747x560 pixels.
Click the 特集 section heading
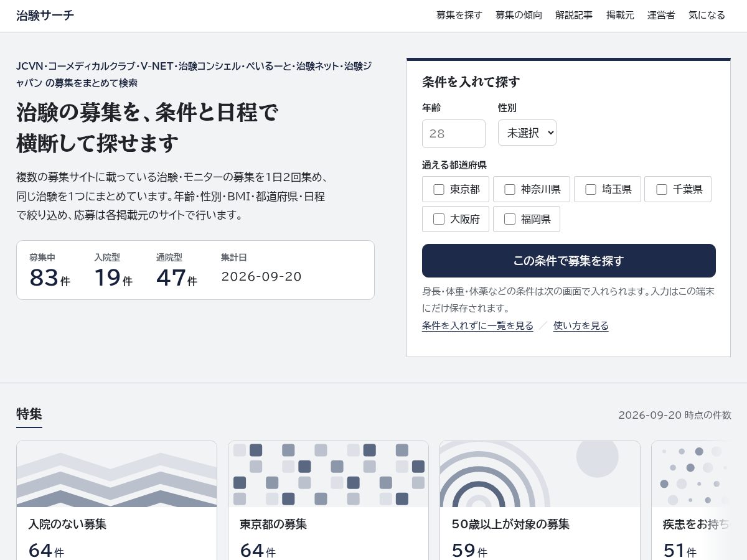pos(29,414)
